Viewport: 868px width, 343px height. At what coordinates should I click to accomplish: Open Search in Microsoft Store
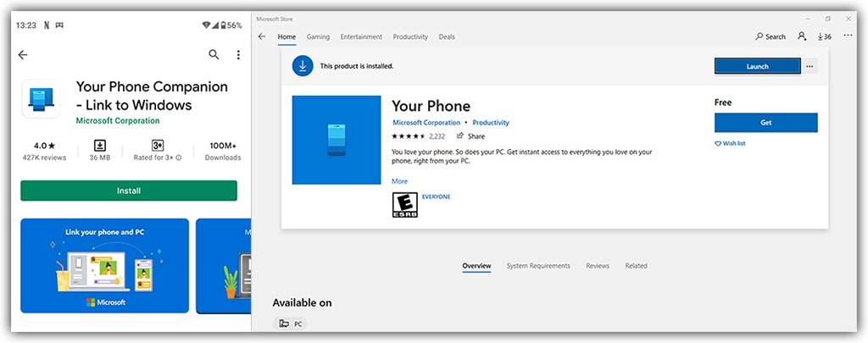pos(771,36)
